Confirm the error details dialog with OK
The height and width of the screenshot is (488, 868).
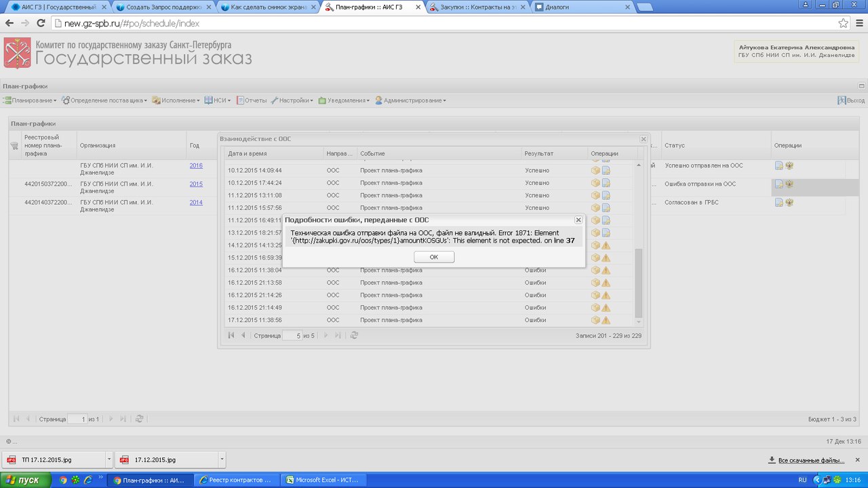(x=434, y=257)
